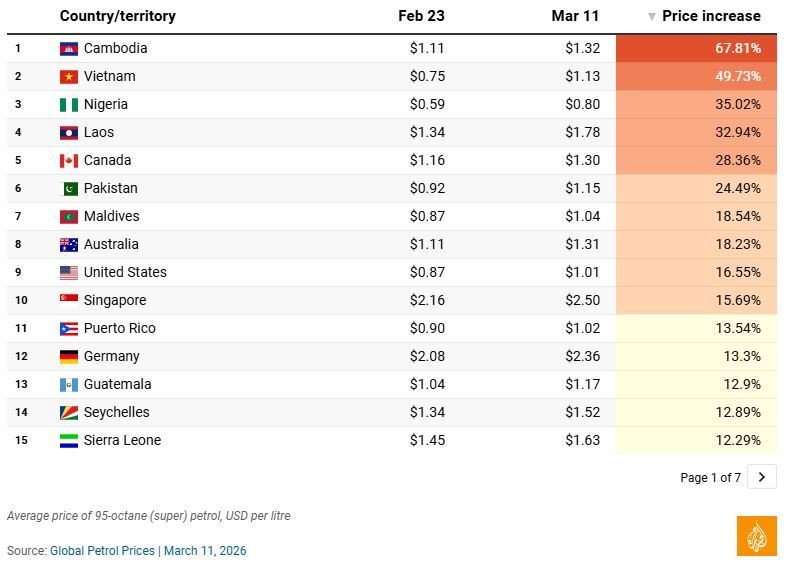Sort by the Mar 11 column header
The height and width of the screenshot is (569, 790).
(575, 16)
